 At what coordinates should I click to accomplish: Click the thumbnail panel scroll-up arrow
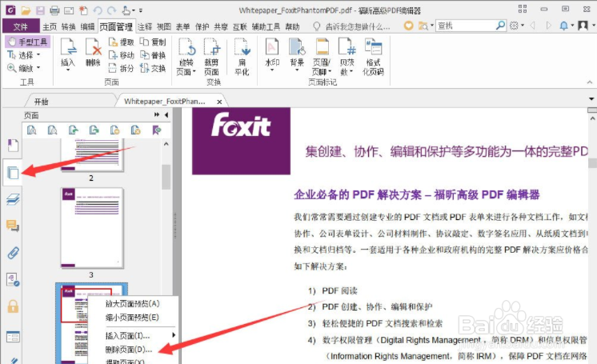tap(166, 144)
